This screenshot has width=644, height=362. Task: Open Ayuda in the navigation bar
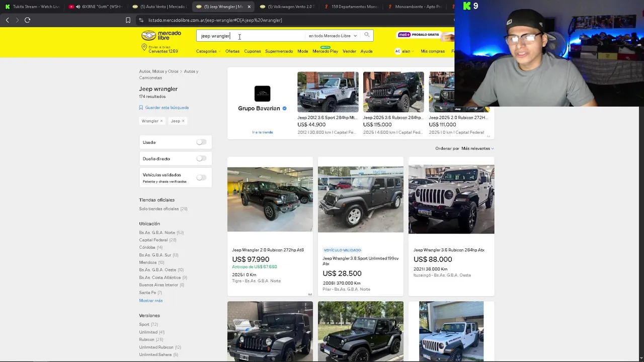pyautogui.click(x=366, y=51)
